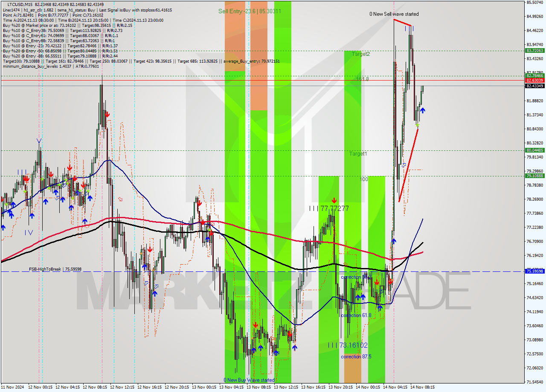
Task: Click the '13 Nov 12:15' time axis label
Action: (x=286, y=387)
